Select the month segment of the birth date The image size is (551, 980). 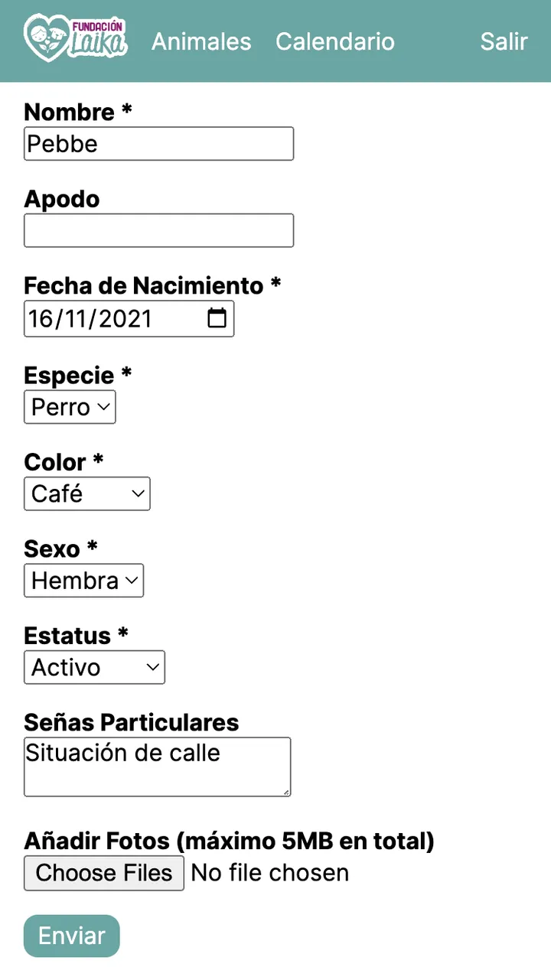(x=76, y=319)
